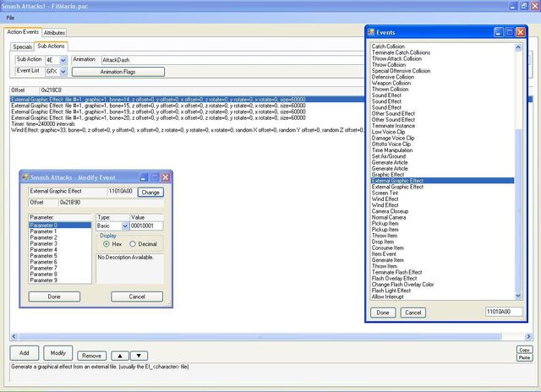Screen dimensions: 541x392
Task: Click Cancel in Modify Event dialog
Action: point(137,297)
